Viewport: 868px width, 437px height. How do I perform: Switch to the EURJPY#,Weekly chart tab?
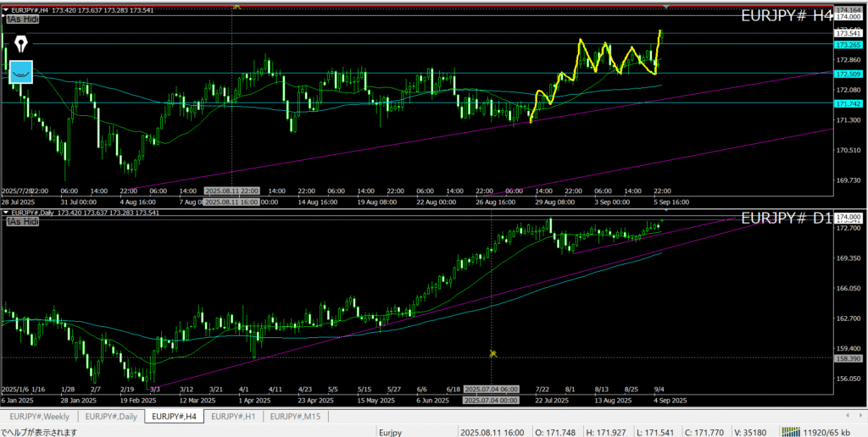(x=39, y=416)
